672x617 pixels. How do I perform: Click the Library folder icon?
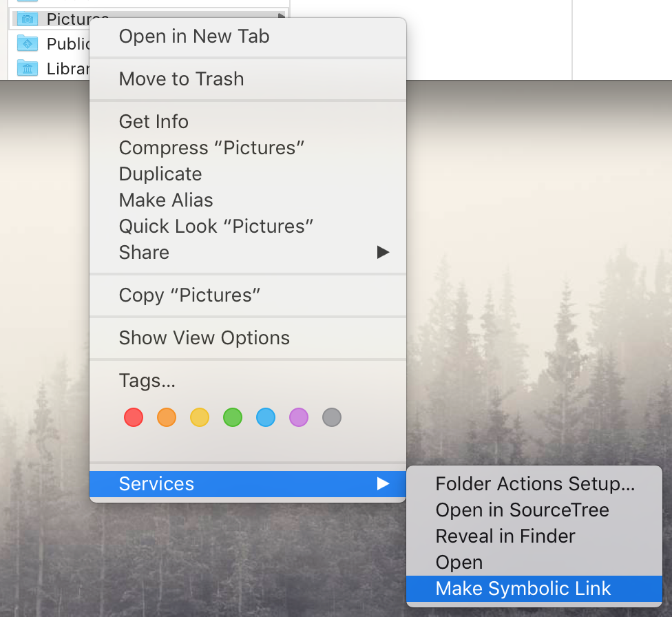tap(28, 69)
